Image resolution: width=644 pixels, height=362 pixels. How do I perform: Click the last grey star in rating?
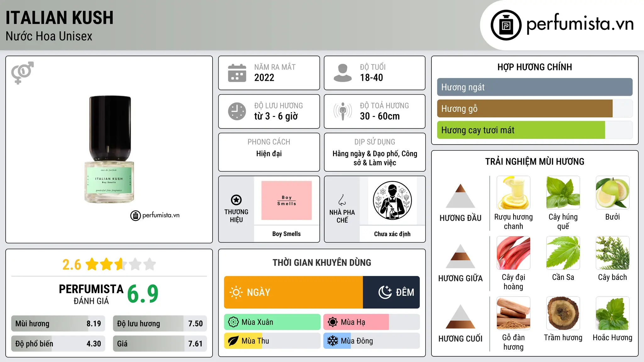(150, 264)
